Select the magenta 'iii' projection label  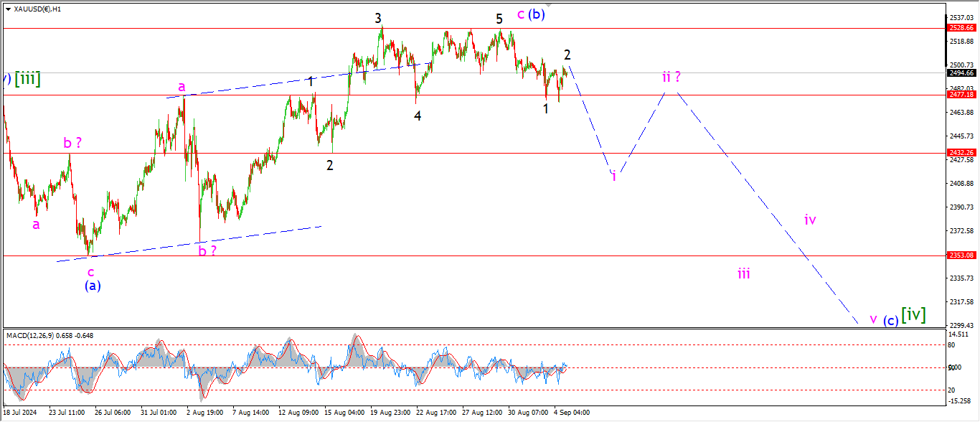[744, 273]
